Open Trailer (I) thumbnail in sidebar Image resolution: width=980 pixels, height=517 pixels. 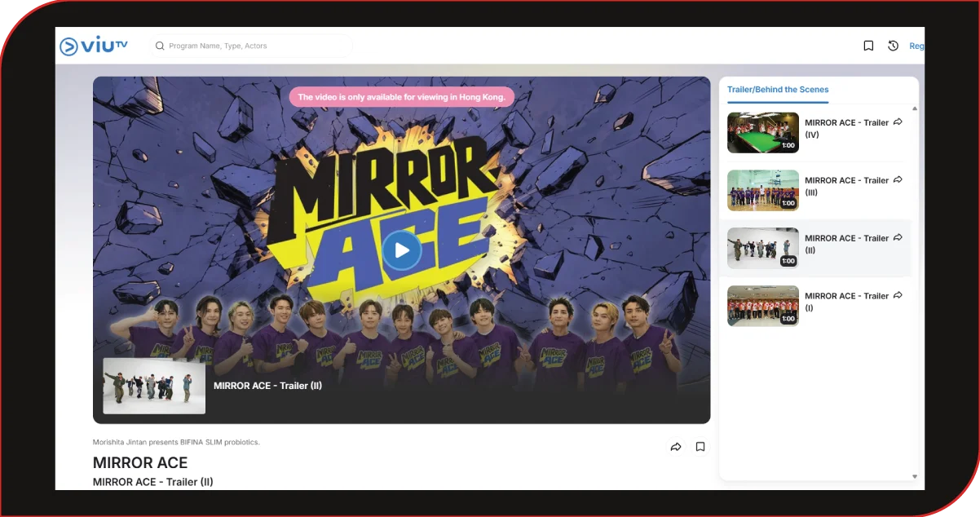tap(763, 306)
